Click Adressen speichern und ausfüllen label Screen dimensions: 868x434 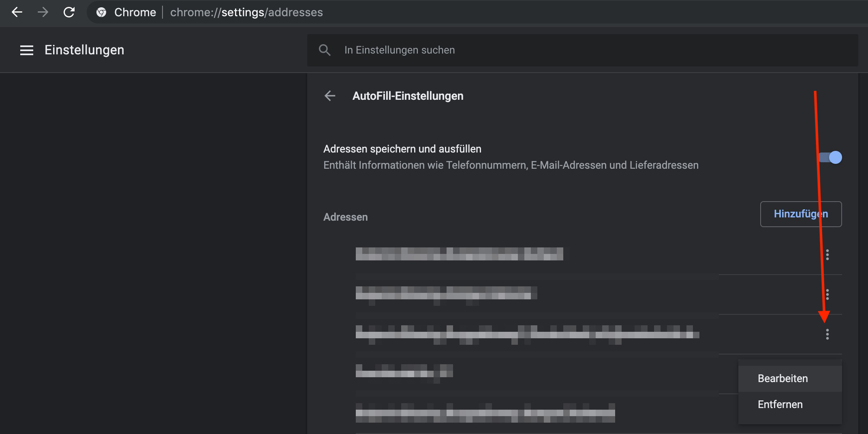tap(402, 149)
